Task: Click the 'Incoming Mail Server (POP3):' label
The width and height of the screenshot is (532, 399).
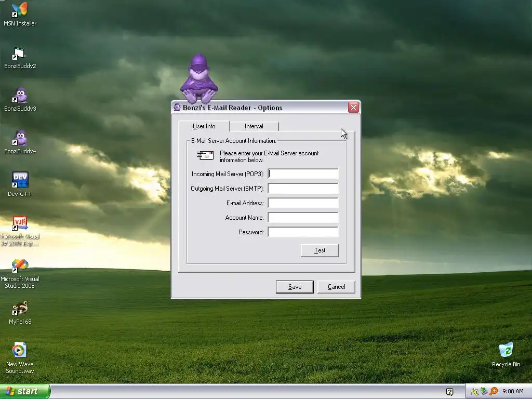Action: click(228, 174)
